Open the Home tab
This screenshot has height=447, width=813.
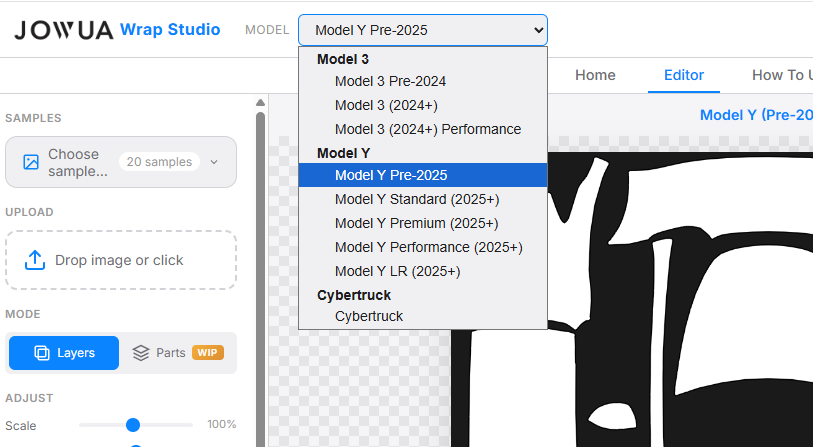pos(595,75)
